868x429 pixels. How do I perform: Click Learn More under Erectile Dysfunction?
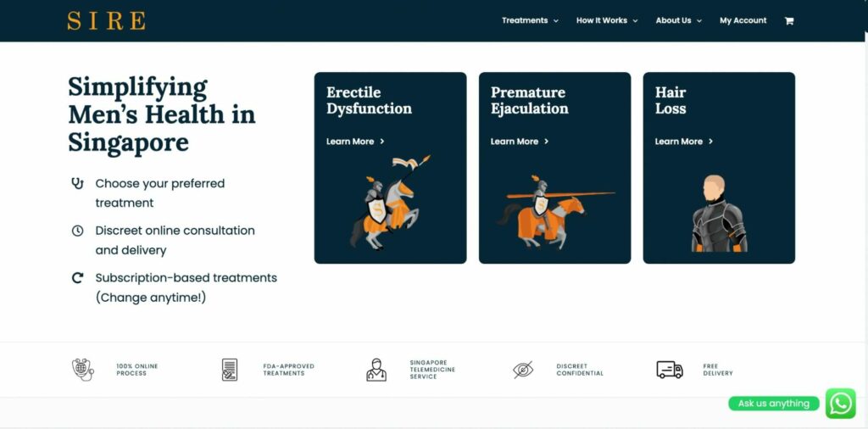coord(350,142)
